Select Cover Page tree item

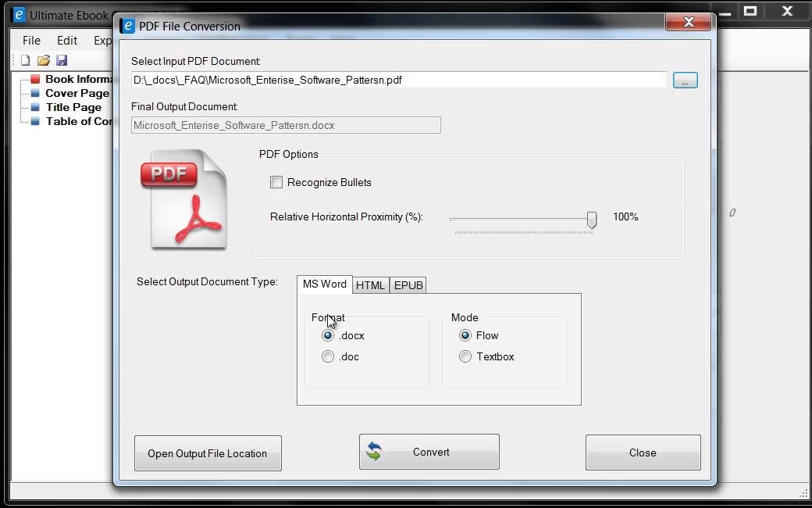click(77, 93)
